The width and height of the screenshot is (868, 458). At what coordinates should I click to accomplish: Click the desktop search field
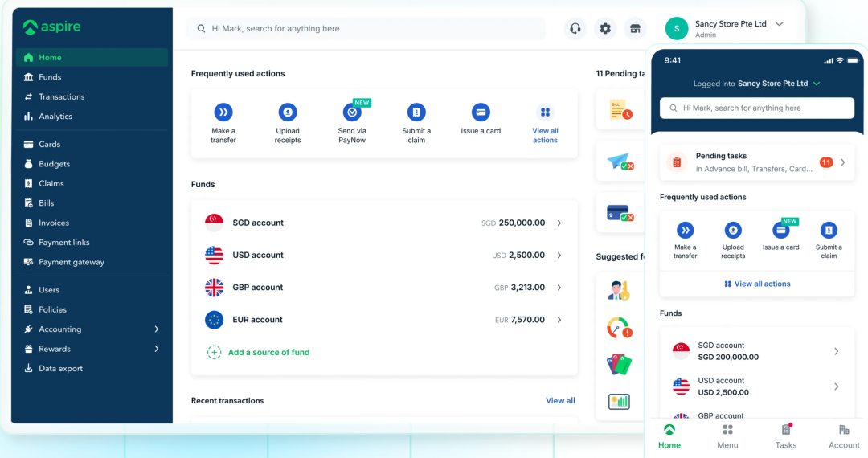[366, 29]
